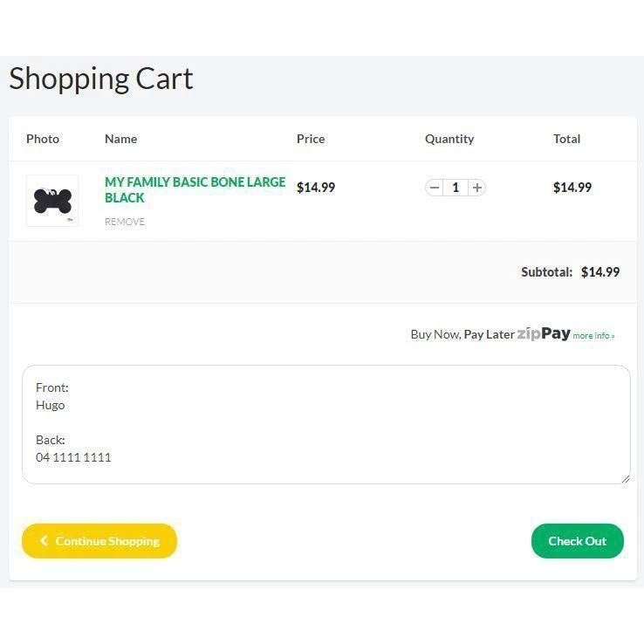Click the Subtotal amount
Viewport: 644px width, 644px height.
[x=600, y=272]
